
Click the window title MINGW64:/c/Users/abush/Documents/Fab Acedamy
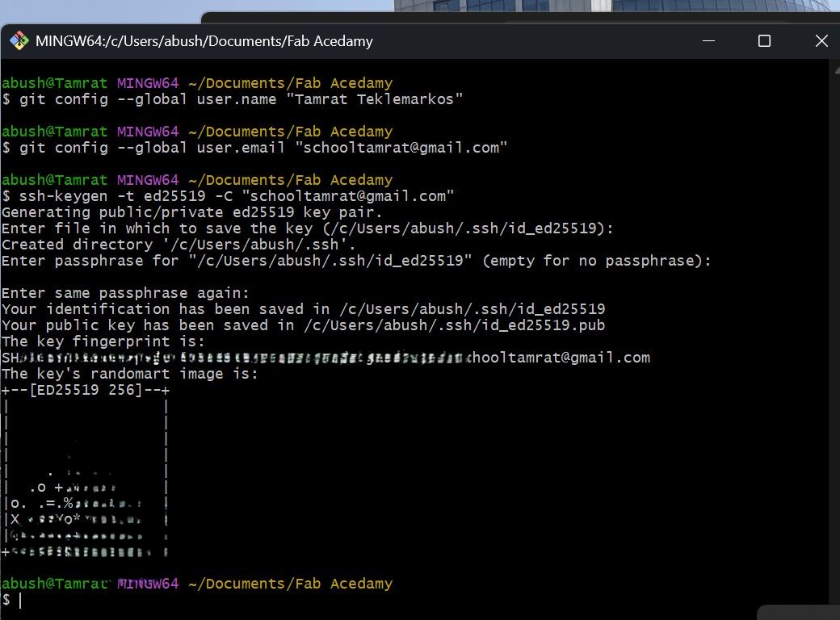(204, 41)
